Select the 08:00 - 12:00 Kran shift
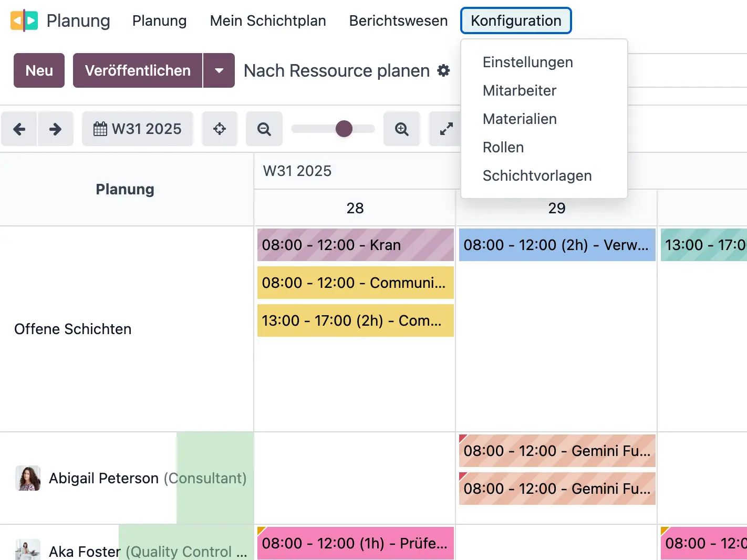Viewport: 747px width, 560px height. pos(355,245)
